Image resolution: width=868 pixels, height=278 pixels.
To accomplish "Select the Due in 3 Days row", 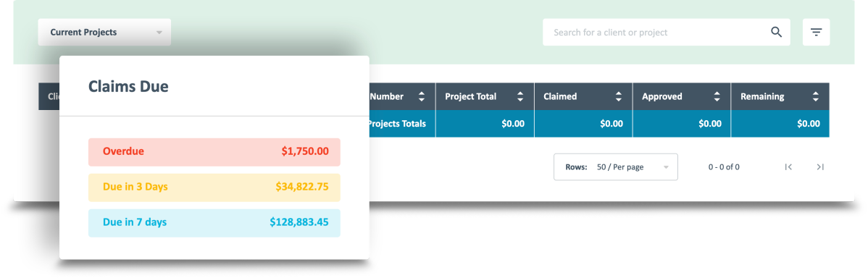I will 214,188.
